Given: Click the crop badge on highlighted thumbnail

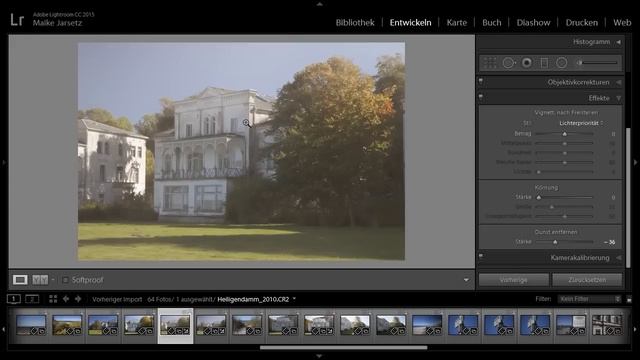Looking at the screenshot, I should pos(178,331).
